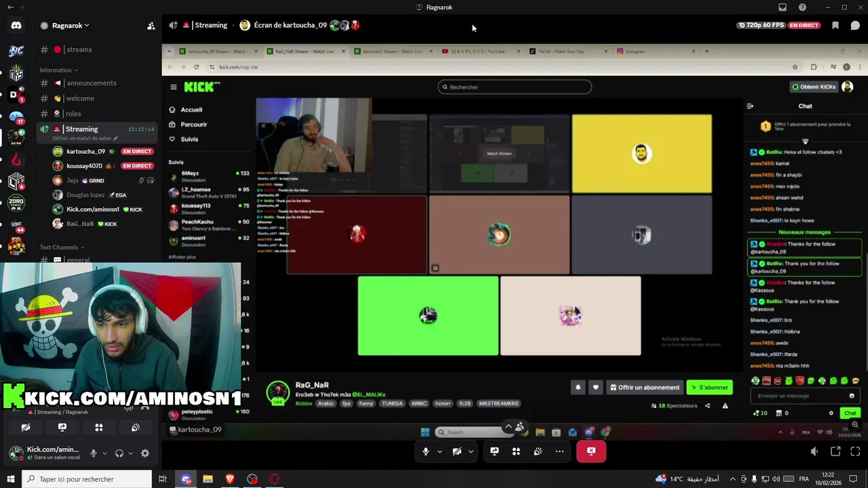The width and height of the screenshot is (868, 488).
Task: Pop out the stream window
Action: point(835,451)
